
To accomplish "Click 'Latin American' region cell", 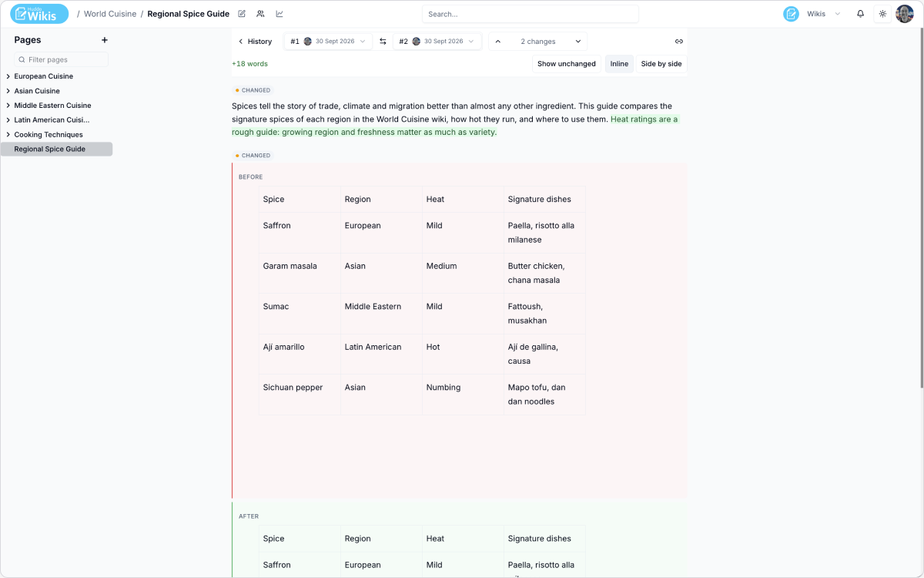I will click(x=382, y=354).
